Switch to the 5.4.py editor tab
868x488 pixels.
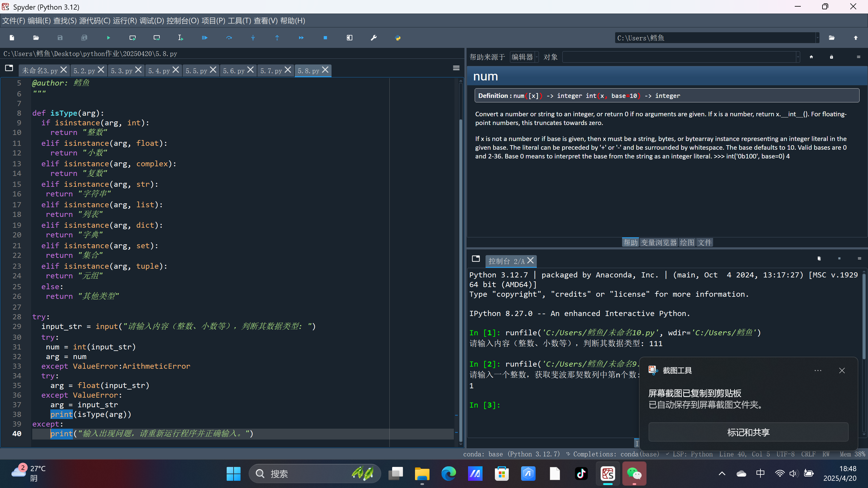point(159,71)
